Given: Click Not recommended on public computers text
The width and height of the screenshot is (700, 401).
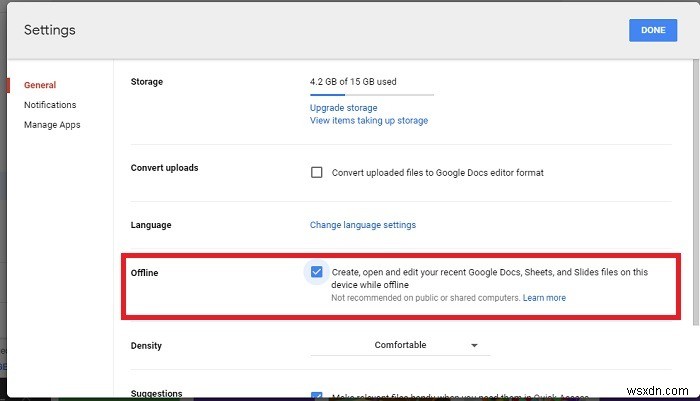Looking at the screenshot, I should coord(425,298).
